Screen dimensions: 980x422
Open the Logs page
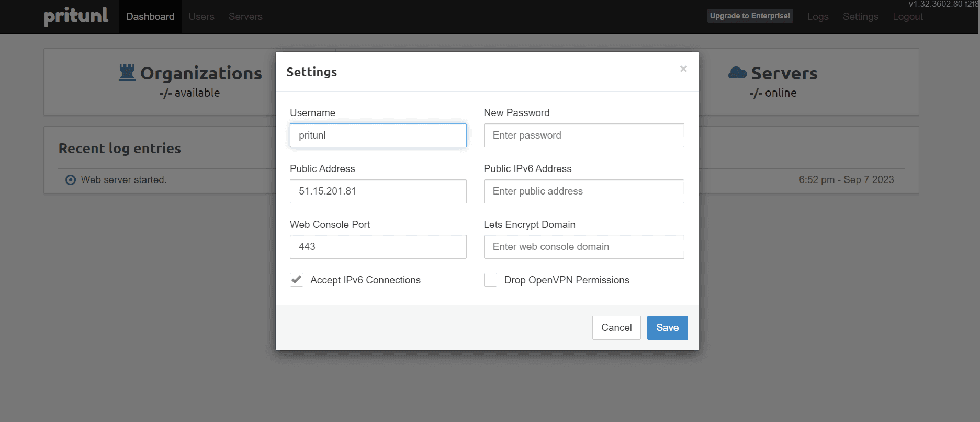pos(817,16)
